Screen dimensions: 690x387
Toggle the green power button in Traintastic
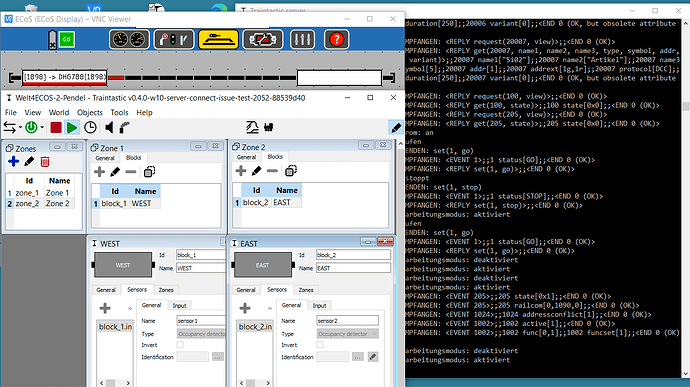pyautogui.click(x=31, y=128)
